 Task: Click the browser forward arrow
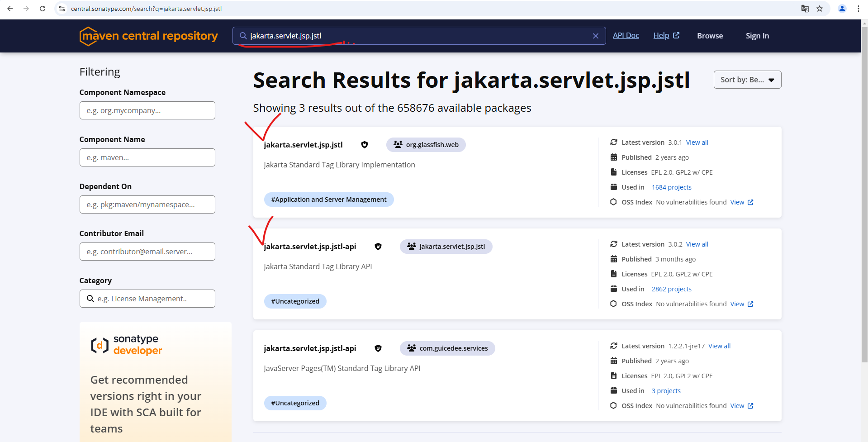(x=26, y=9)
